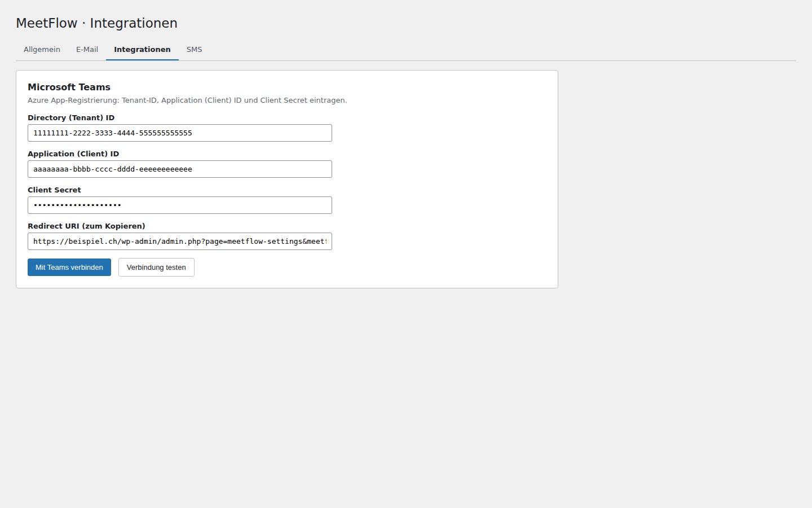Test the connection with Verbindung testen
The width and height of the screenshot is (812, 508).
[156, 268]
